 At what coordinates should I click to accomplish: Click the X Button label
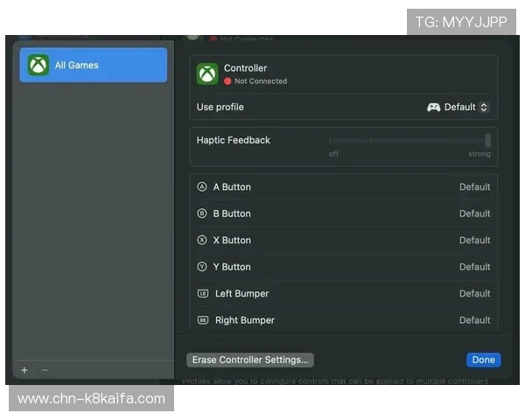[232, 240]
